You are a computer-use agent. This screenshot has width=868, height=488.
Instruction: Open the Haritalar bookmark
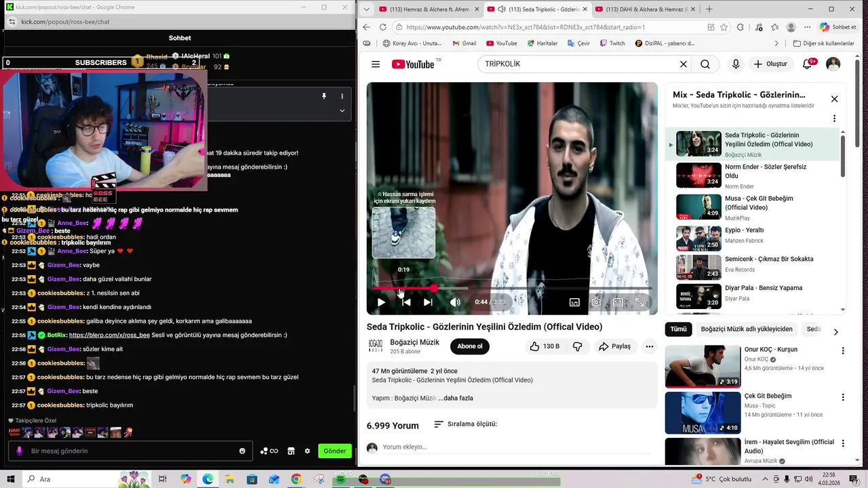pyautogui.click(x=541, y=43)
